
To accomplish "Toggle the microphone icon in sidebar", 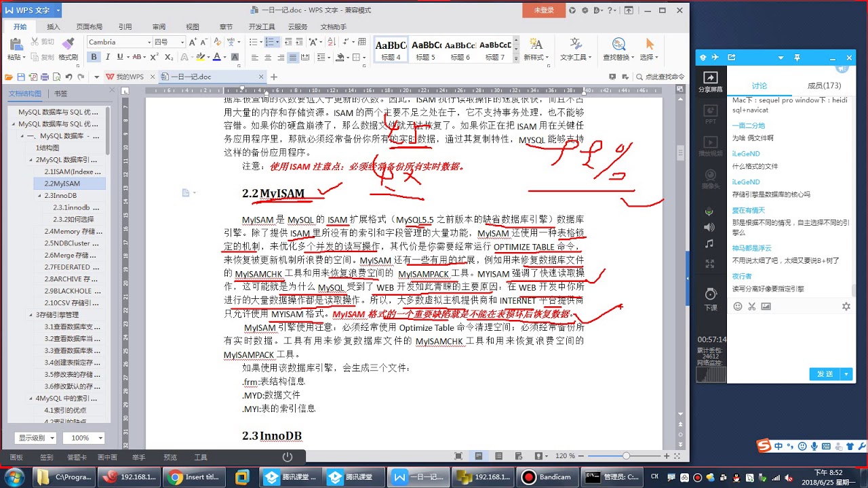I will 709,211.
